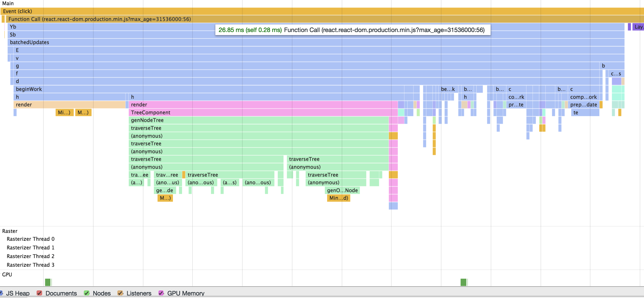
Task: Select the te bar under prep...date
Action: tap(585, 112)
